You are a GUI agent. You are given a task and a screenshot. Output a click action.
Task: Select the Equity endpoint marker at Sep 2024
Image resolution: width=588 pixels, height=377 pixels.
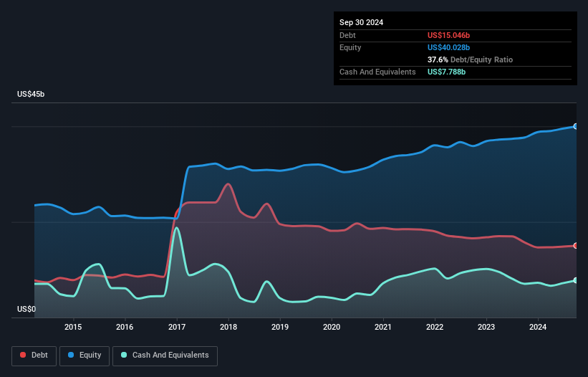point(576,126)
